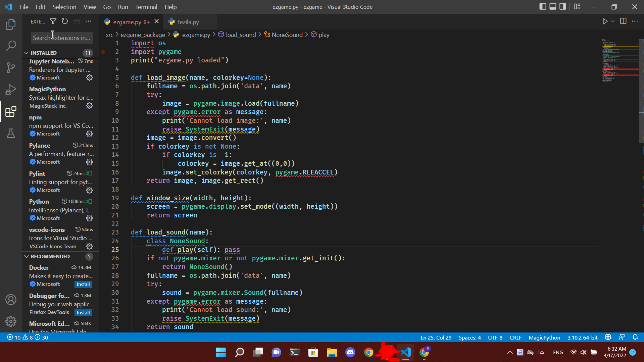The width and height of the screenshot is (644, 362).
Task: Open the Selection menu
Action: pyautogui.click(x=64, y=7)
